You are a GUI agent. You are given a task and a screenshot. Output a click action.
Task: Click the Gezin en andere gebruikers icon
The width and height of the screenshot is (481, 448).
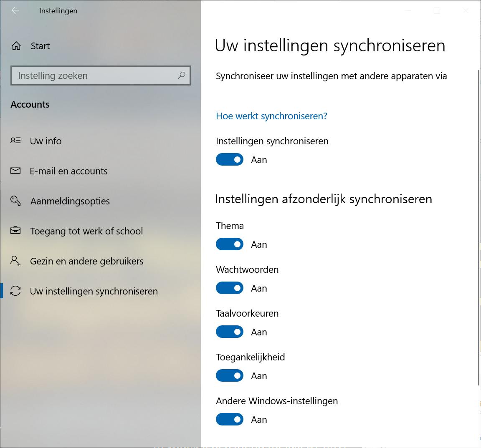(x=15, y=261)
